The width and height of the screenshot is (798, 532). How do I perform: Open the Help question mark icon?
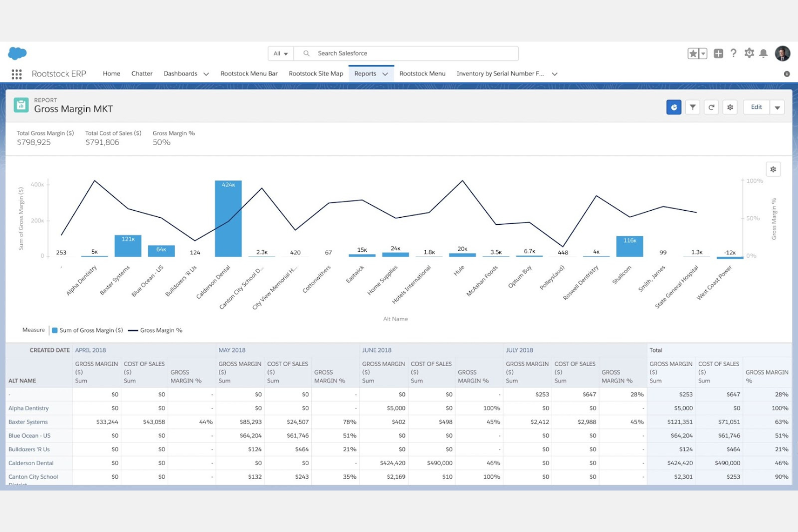coord(733,53)
